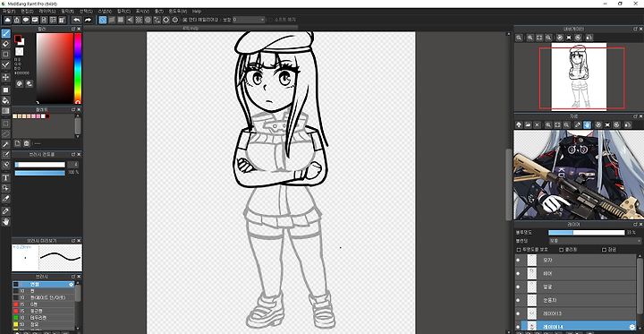This screenshot has width=644, height=334.
Task: Open the Filter menu (필터)
Action: pos(67,11)
